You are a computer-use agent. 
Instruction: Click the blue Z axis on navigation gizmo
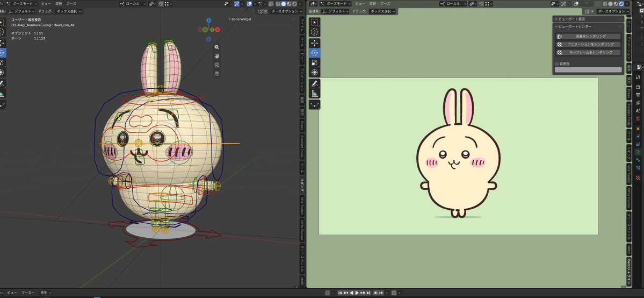pos(208,20)
